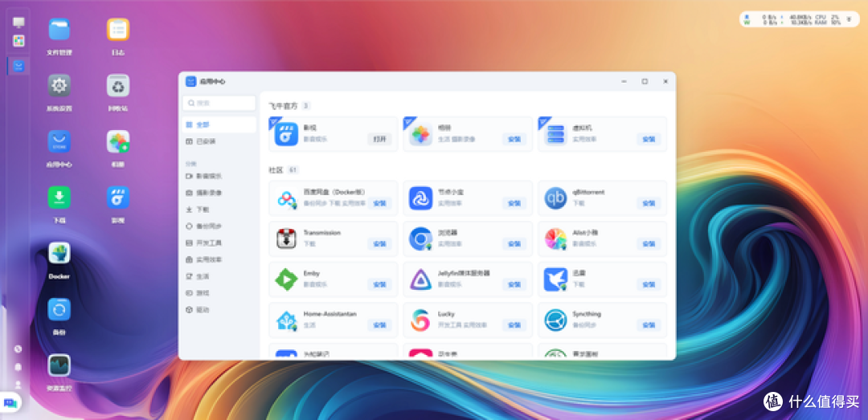Open the 文件管理 desktop icon

tap(59, 30)
